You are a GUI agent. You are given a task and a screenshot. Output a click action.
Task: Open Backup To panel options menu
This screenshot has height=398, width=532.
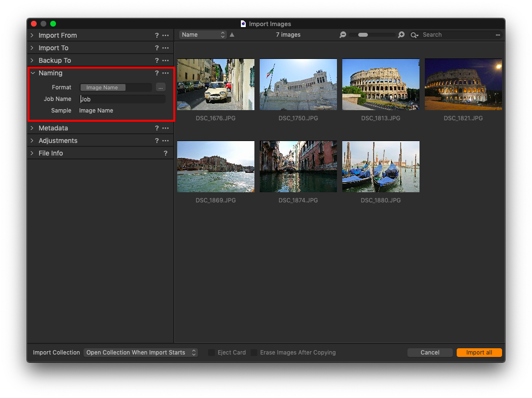click(166, 60)
